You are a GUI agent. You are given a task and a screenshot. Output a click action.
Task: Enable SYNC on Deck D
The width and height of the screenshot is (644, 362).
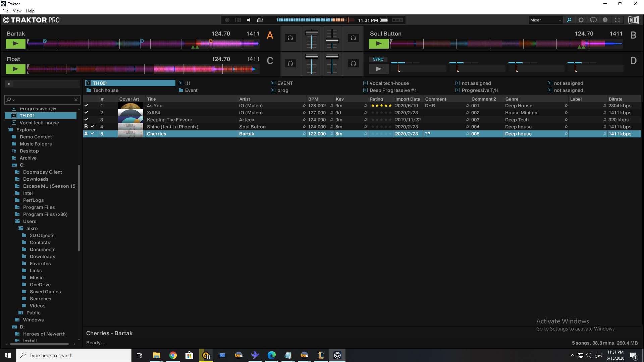point(378,59)
